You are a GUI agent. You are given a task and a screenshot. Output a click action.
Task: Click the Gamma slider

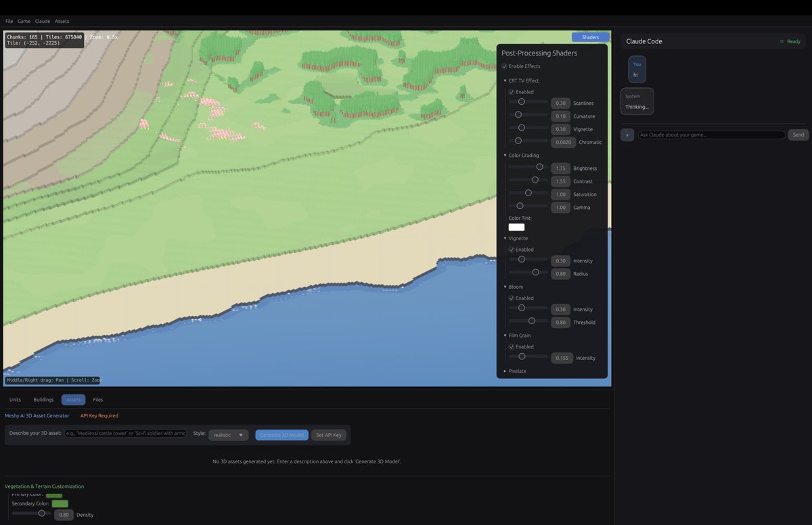click(x=528, y=206)
